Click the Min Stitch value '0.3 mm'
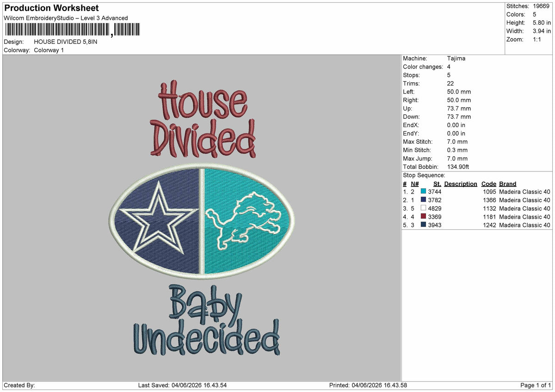Viewport: 555px width, 392px height. pyautogui.click(x=457, y=150)
